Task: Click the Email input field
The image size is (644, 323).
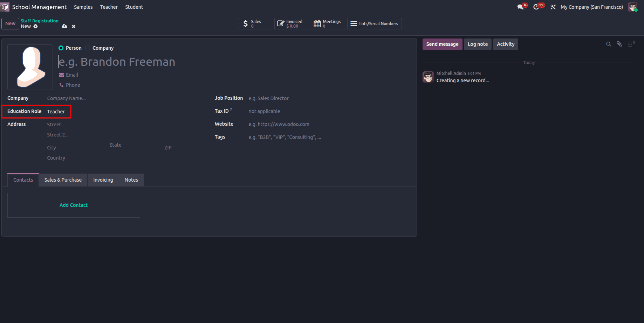Action: (193, 75)
